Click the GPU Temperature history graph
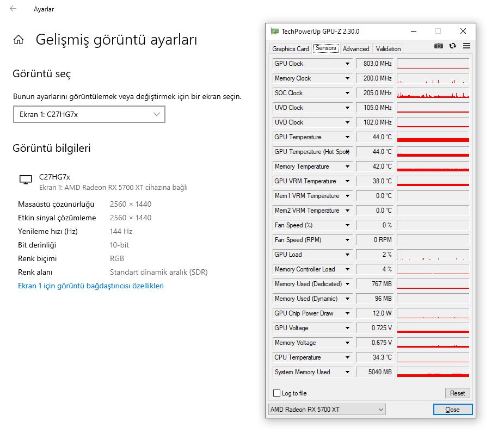Screen dimensions: 504x439 point(433,137)
